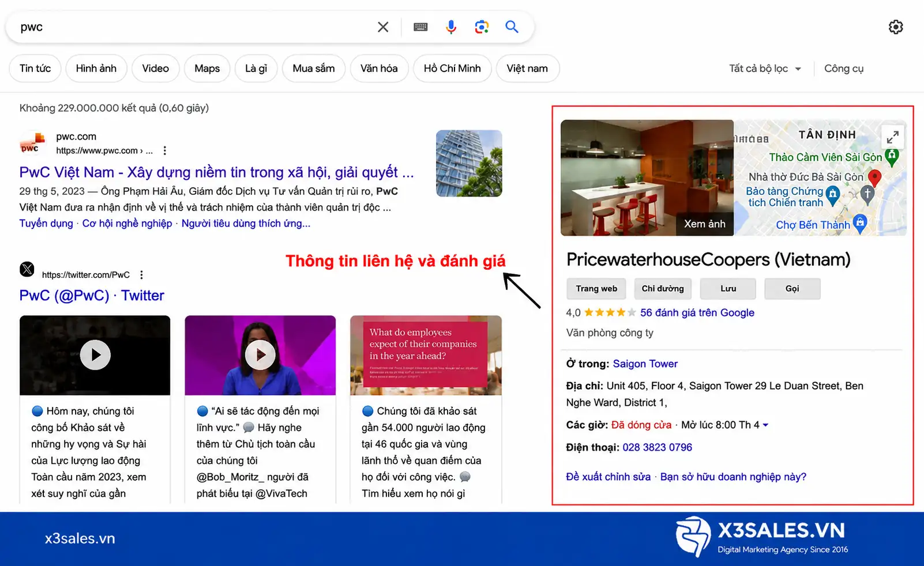
Task: Open settings gear icon
Action: point(896,27)
